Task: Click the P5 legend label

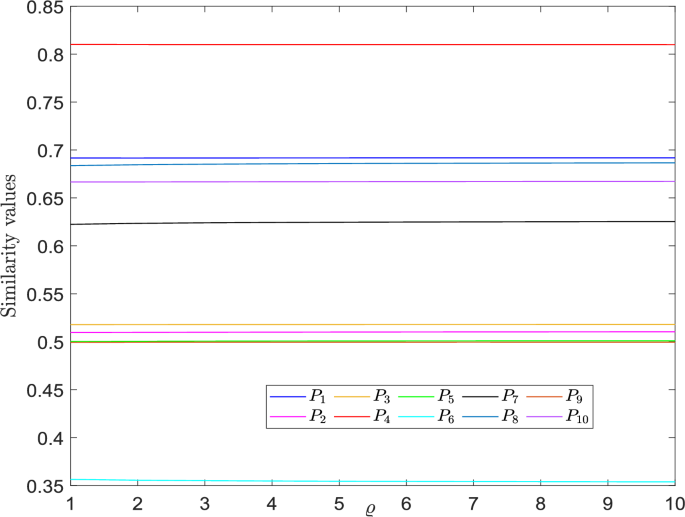Action: point(446,397)
